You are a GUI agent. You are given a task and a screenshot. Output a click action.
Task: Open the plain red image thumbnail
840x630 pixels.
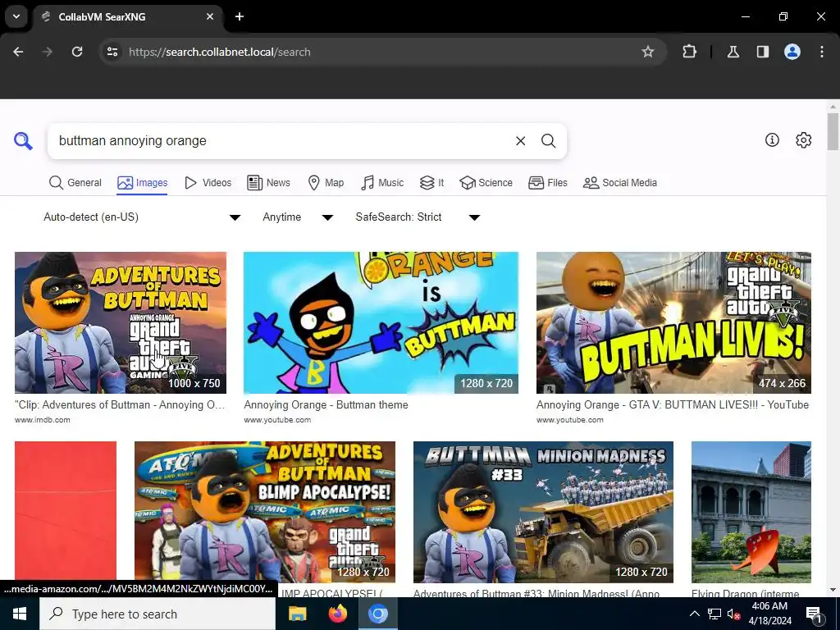[x=66, y=512]
